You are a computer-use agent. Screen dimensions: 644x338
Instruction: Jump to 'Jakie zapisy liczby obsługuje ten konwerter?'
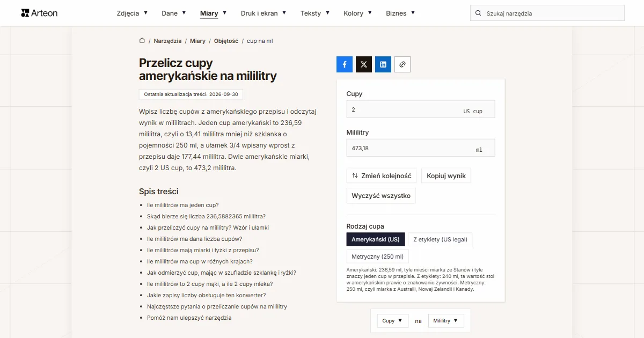[x=207, y=295]
